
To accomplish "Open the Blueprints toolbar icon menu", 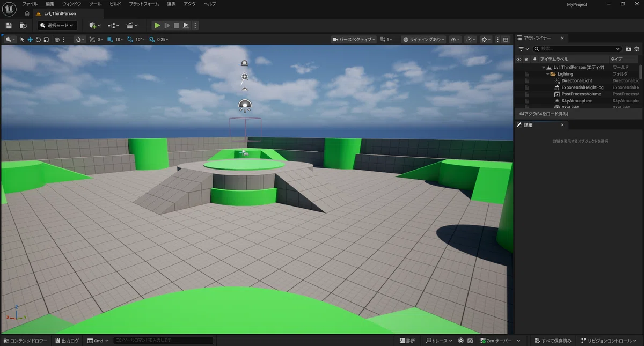I will pos(113,25).
